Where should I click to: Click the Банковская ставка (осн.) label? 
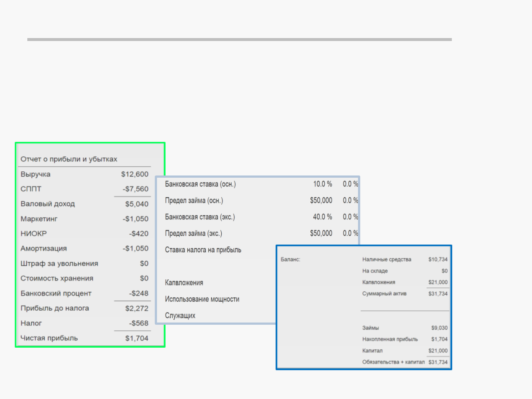pyautogui.click(x=200, y=184)
